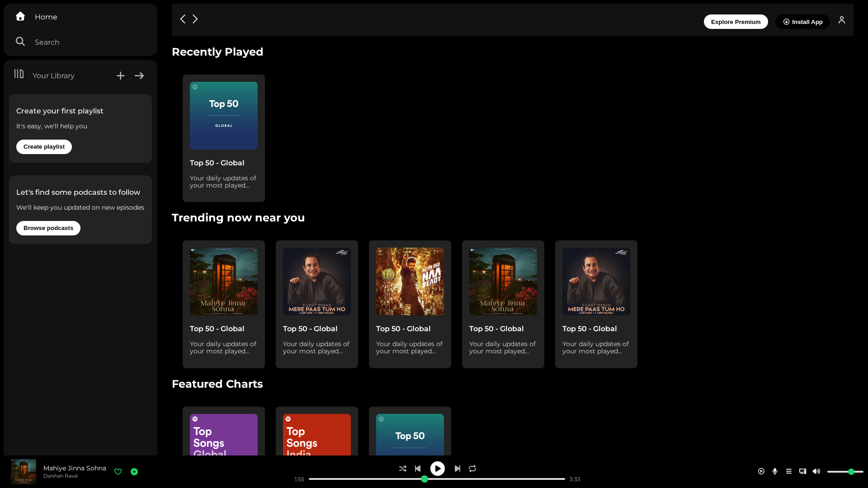This screenshot has width=868, height=488.
Task: Click 'Let's find some podcasts to follow' text
Action: (x=78, y=192)
